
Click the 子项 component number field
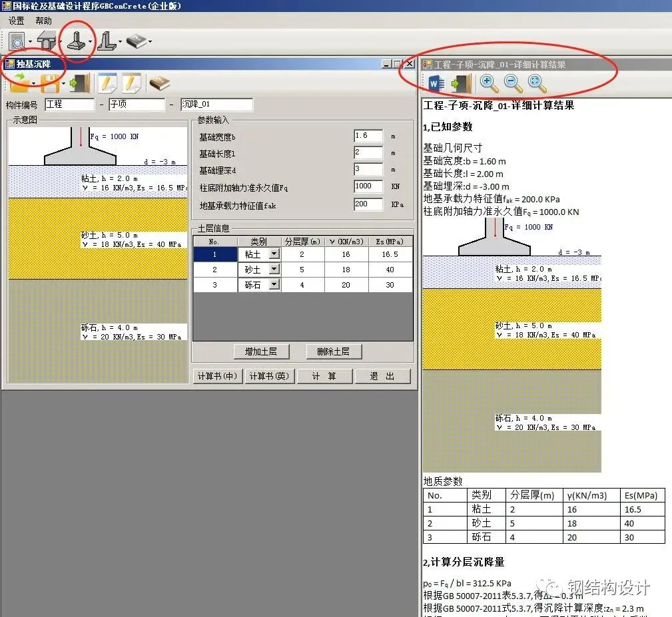(x=137, y=104)
